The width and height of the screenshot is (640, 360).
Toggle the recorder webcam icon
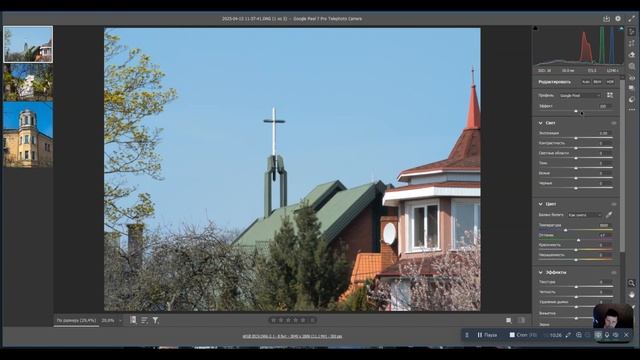(616, 335)
